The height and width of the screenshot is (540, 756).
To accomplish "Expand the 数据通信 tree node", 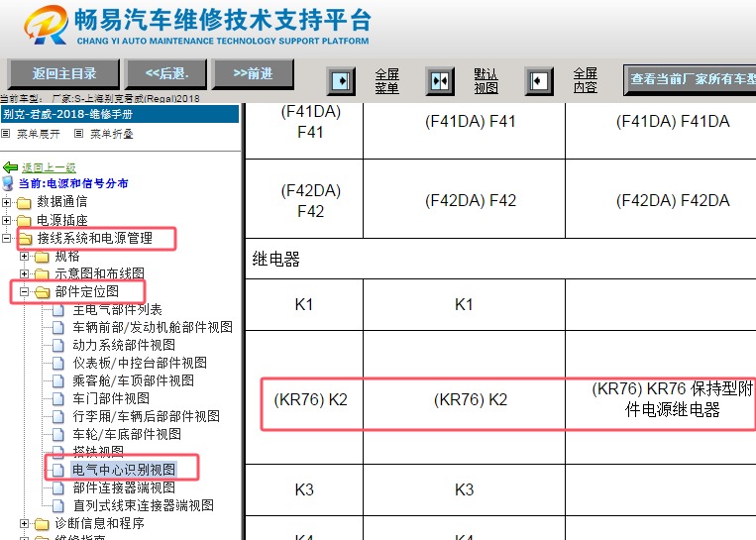I will [6, 202].
